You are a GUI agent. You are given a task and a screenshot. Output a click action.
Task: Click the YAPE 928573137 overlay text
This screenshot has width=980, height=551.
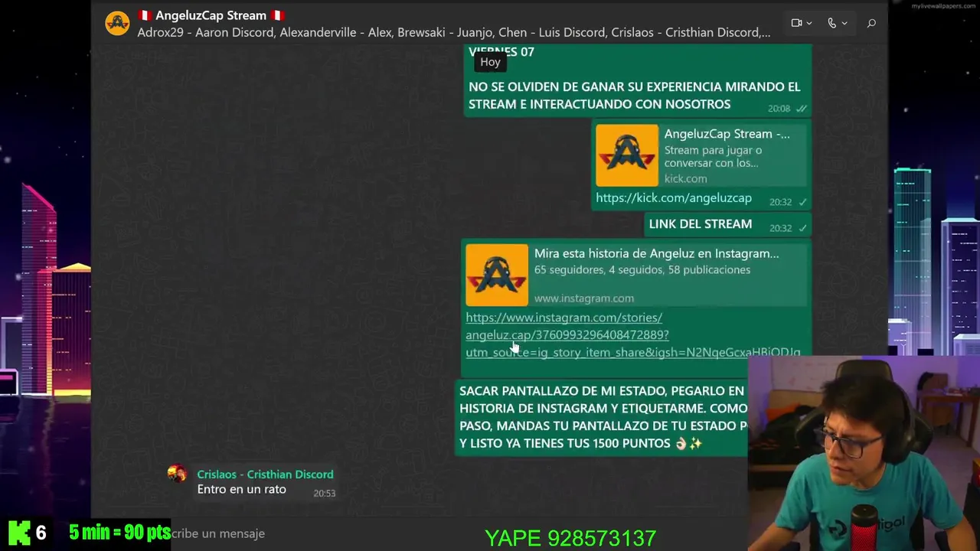point(570,539)
